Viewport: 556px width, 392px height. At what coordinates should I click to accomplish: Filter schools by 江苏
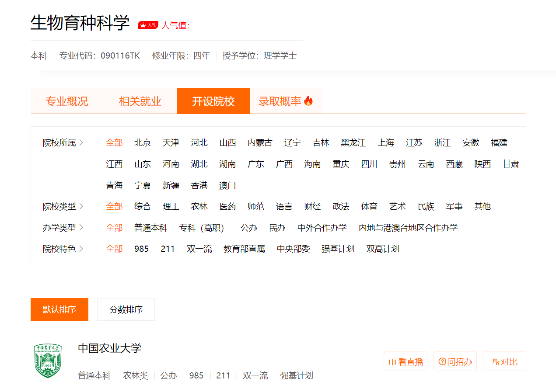pyautogui.click(x=414, y=142)
